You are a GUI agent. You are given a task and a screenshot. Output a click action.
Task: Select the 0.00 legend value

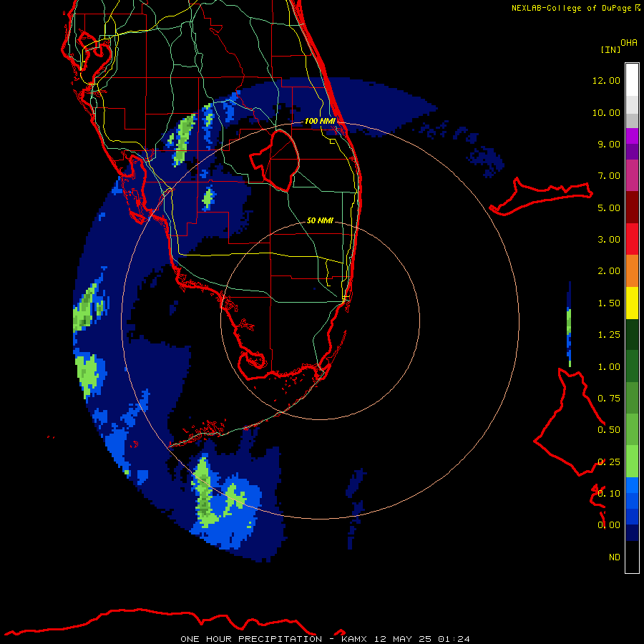609,525
